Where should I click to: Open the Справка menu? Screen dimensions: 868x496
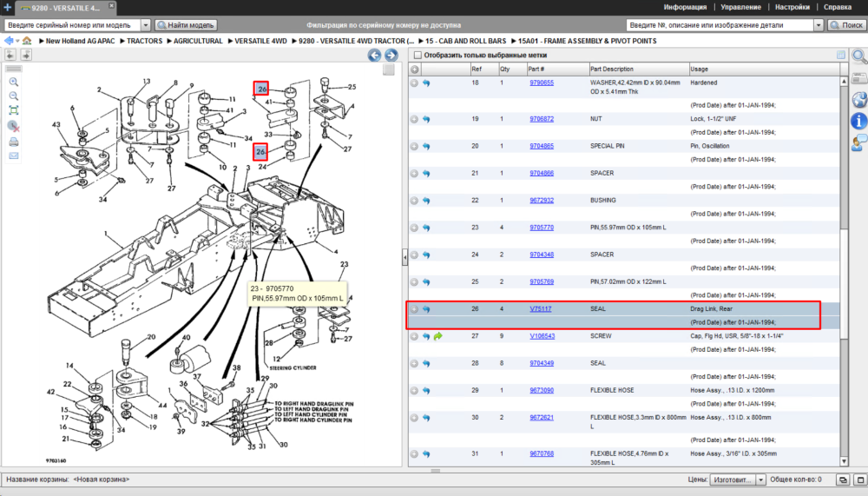[x=838, y=7]
